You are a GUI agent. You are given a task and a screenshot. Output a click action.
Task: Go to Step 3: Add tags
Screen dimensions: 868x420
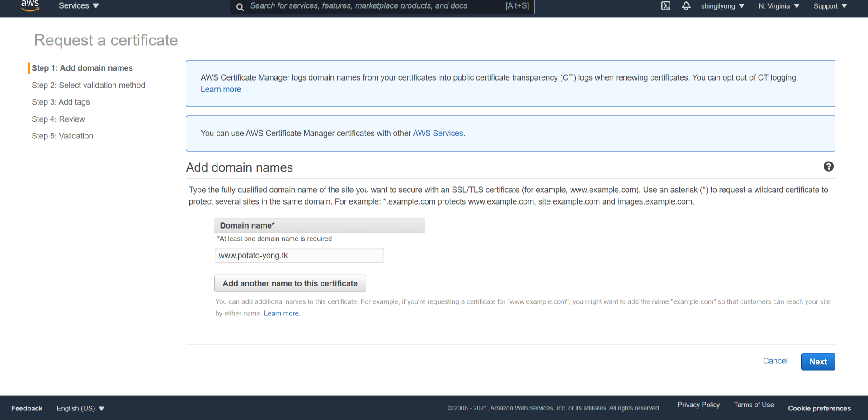61,102
